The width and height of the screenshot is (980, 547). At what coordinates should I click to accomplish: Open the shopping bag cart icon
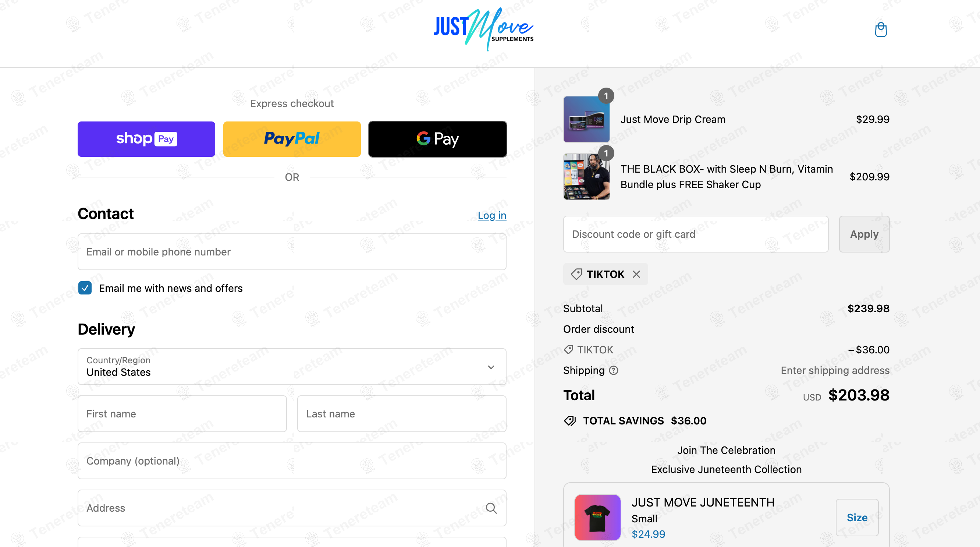point(880,30)
